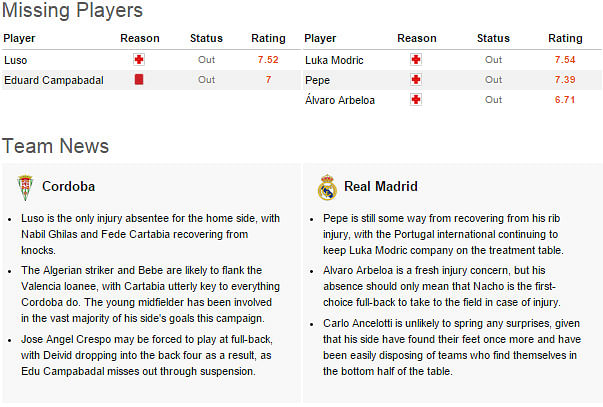Click Luka Modric's injury cross icon

416,60
